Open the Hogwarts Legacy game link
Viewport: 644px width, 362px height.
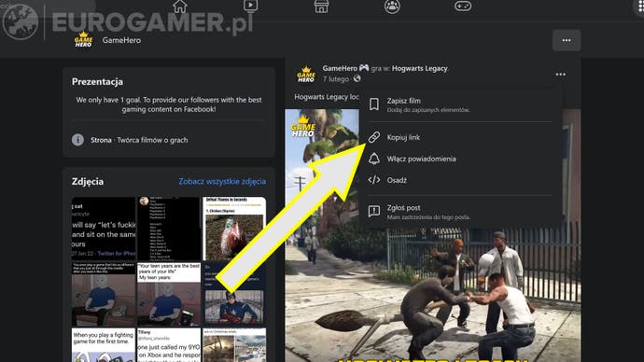coord(419,68)
